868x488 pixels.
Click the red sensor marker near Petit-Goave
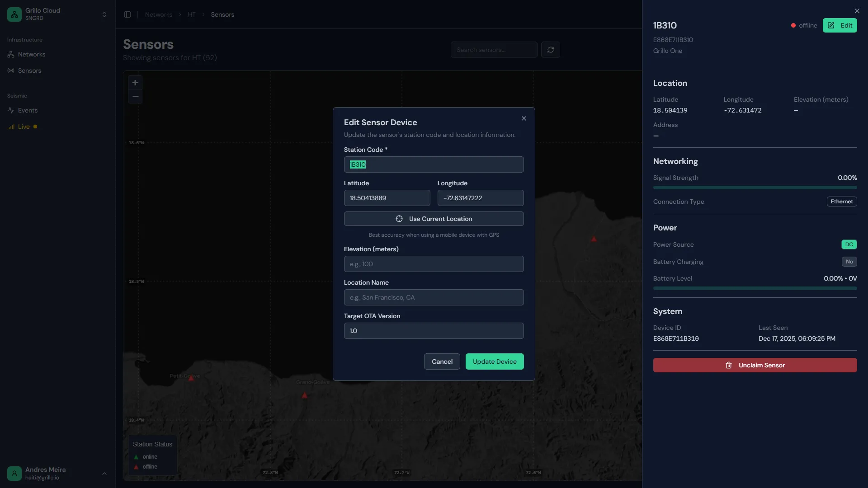coord(191,378)
